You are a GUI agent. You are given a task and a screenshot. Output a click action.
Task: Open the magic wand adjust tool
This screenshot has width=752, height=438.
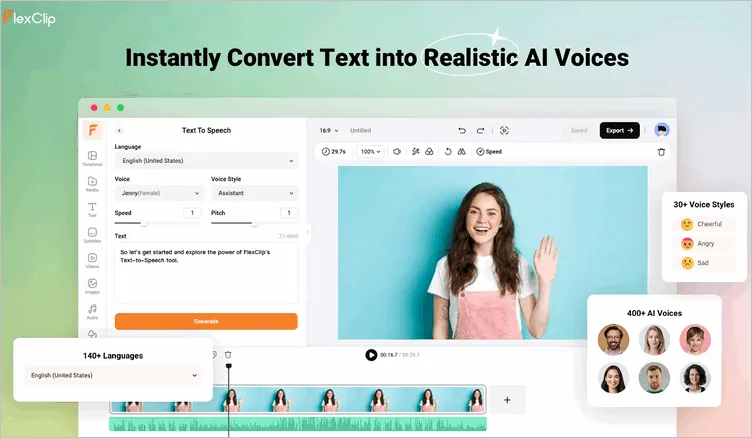click(416, 152)
